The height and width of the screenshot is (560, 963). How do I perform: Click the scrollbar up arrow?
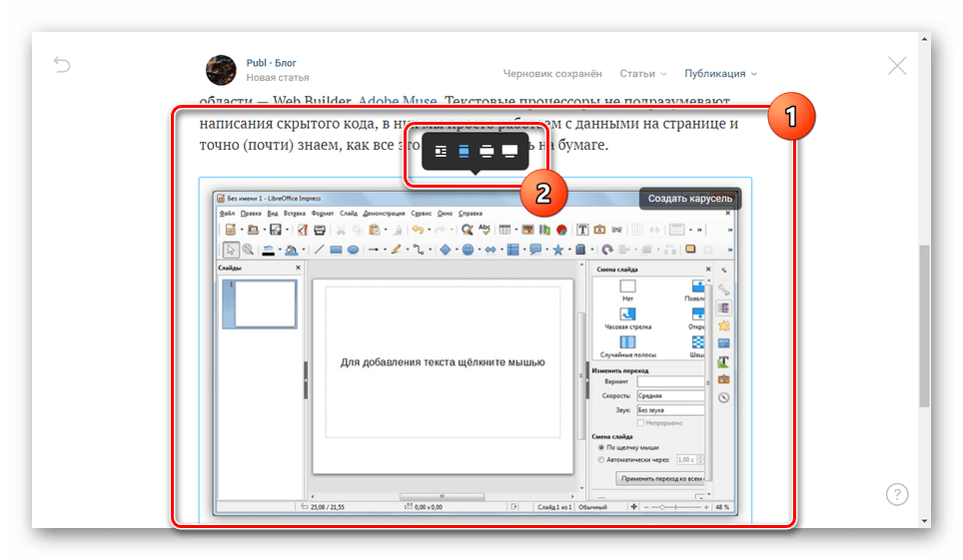(924, 39)
